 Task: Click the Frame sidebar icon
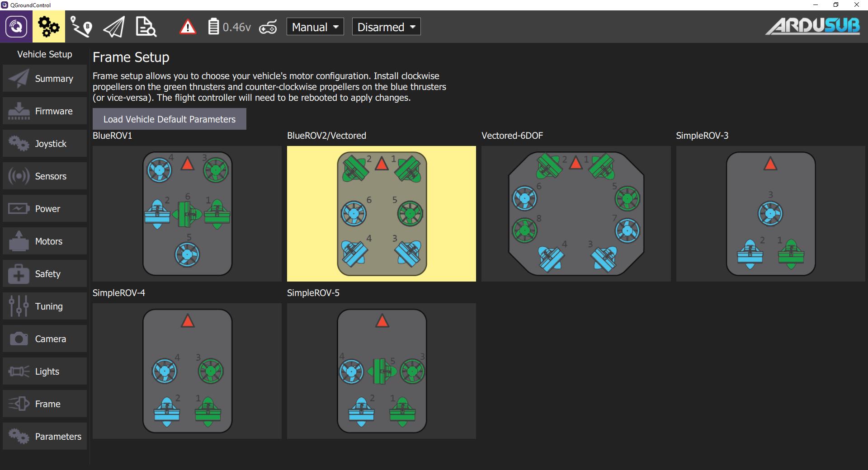point(19,404)
